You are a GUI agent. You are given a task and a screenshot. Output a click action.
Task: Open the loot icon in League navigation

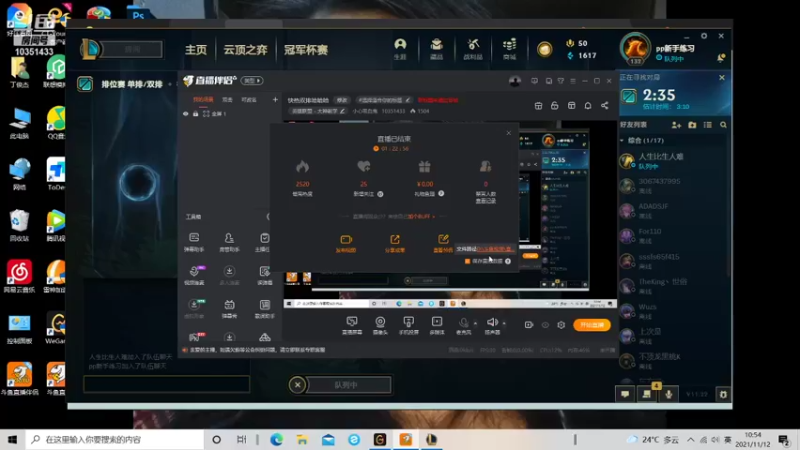[x=473, y=49]
